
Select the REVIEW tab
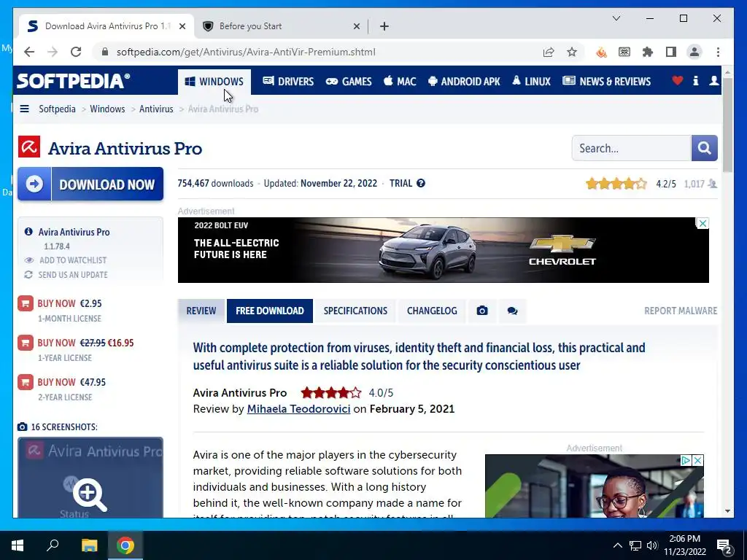tap(201, 311)
